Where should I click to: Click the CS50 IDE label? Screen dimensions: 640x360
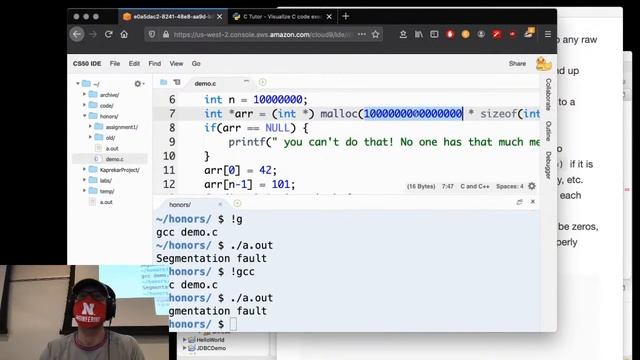pos(87,64)
